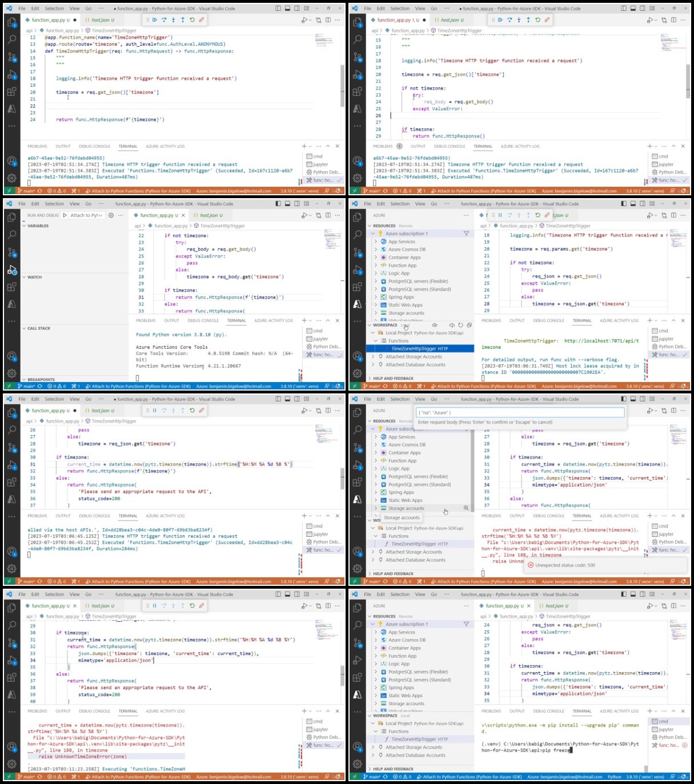
Task: Pause debugging in the third-row left window
Action: point(154,411)
